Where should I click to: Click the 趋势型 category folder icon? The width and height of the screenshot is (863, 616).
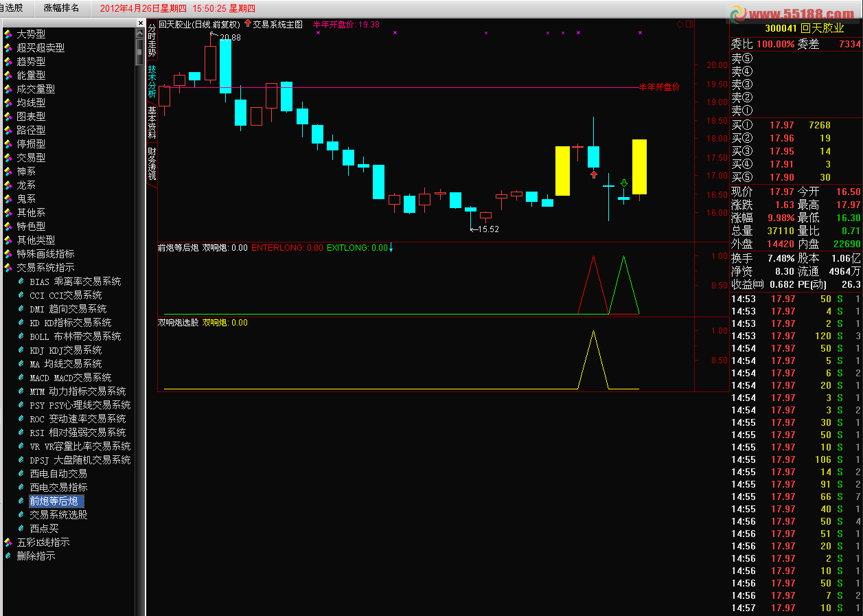click(8, 62)
